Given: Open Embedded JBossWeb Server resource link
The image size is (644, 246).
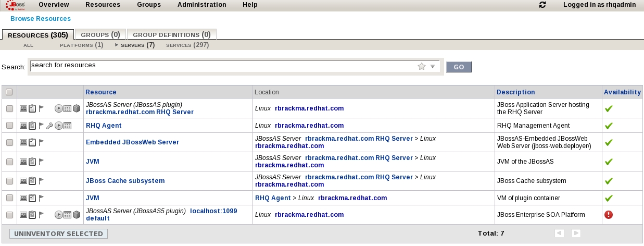Looking at the screenshot, I should click(x=132, y=142).
